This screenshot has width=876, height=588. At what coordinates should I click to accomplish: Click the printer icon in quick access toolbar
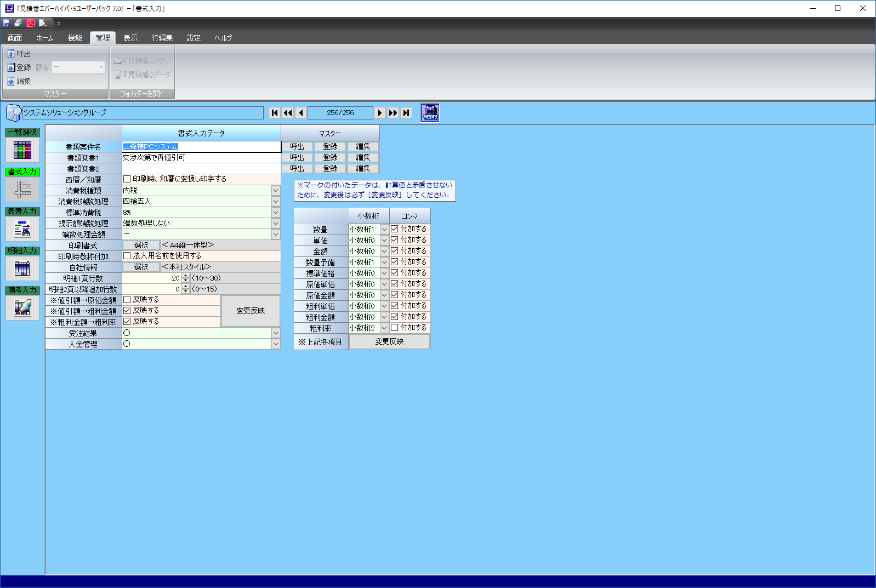18,23
